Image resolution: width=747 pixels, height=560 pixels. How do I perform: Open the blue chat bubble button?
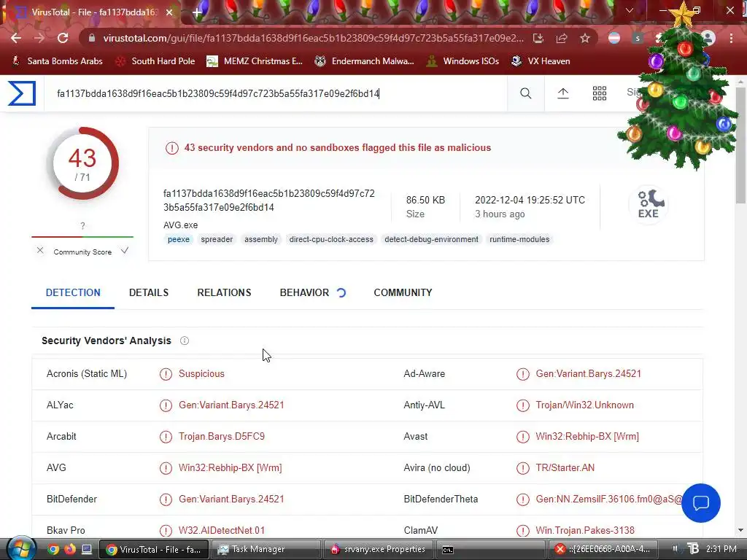pyautogui.click(x=701, y=503)
